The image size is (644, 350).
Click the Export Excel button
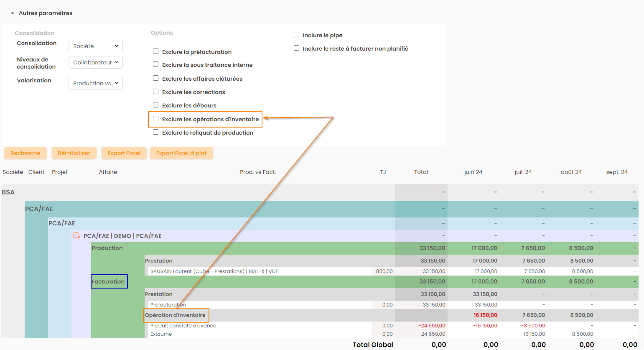[x=124, y=153]
